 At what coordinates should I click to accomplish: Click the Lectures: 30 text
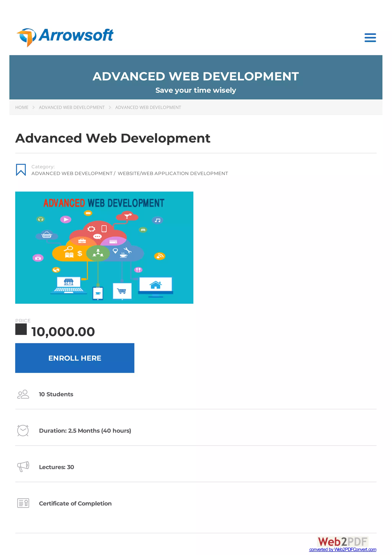coord(56,467)
